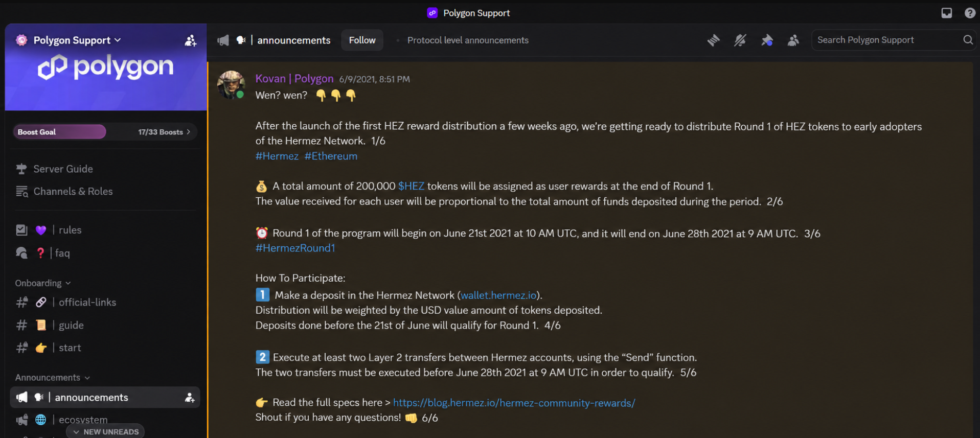Open the wallet.hermez.io link
The height and width of the screenshot is (438, 980).
pos(498,295)
